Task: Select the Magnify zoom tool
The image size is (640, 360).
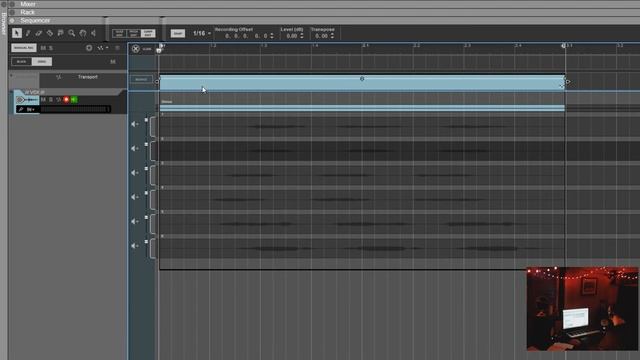Action: 72,33
